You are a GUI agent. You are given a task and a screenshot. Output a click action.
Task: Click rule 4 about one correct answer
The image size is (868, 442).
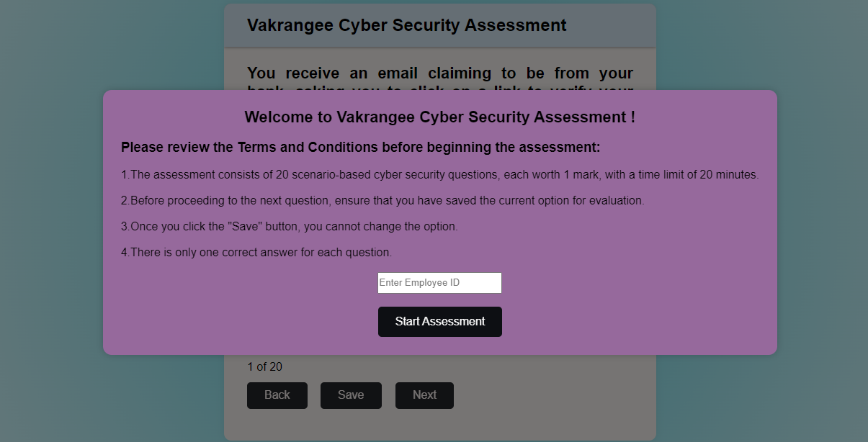256,253
